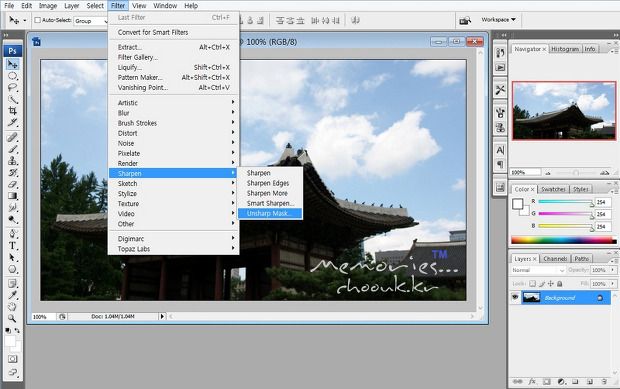Select the Eraser tool
The width and height of the screenshot is (620, 389).
(x=13, y=184)
